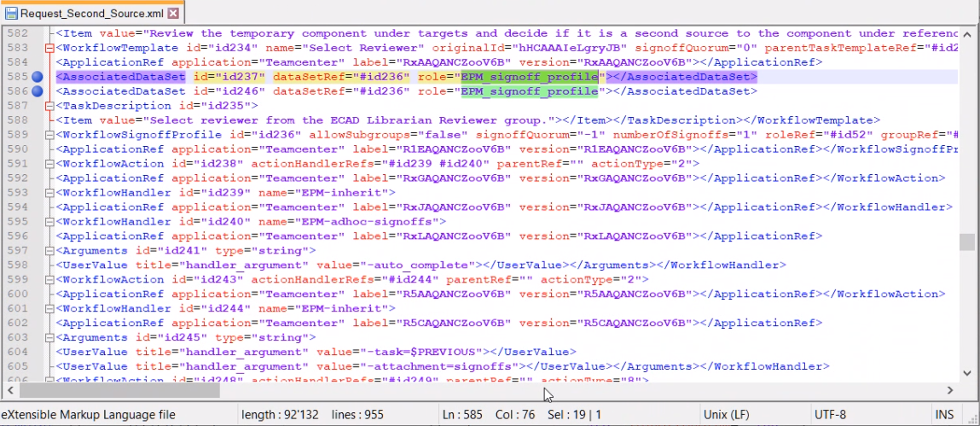Screen dimensions: 980x426
Task: Remove the bookmark dot on line 586
Action: tap(37, 91)
